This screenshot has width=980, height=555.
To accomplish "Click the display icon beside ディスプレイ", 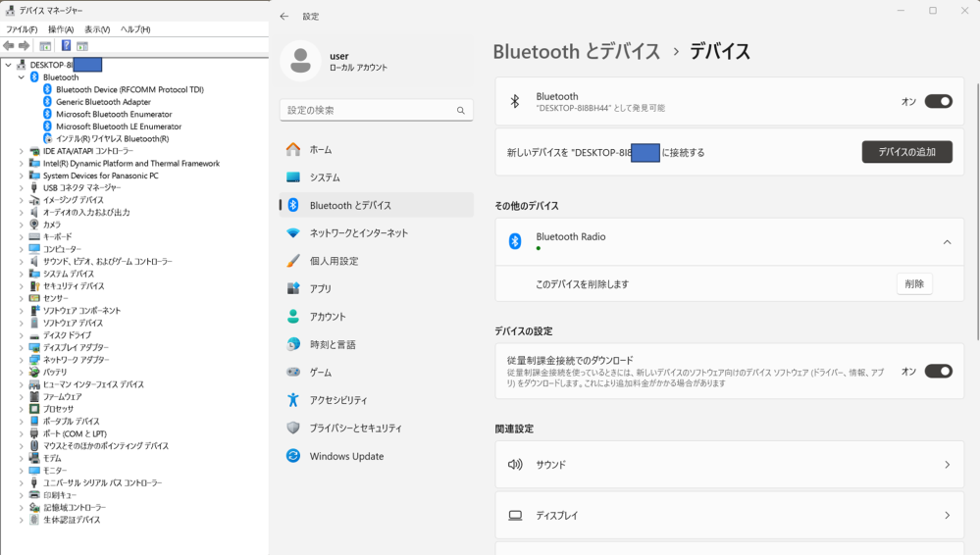I will pos(515,515).
